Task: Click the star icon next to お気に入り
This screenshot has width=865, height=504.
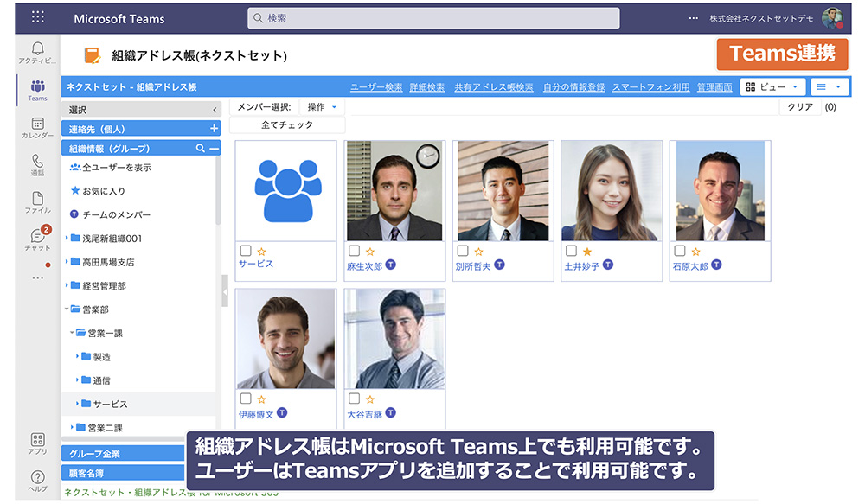Action: 75,190
